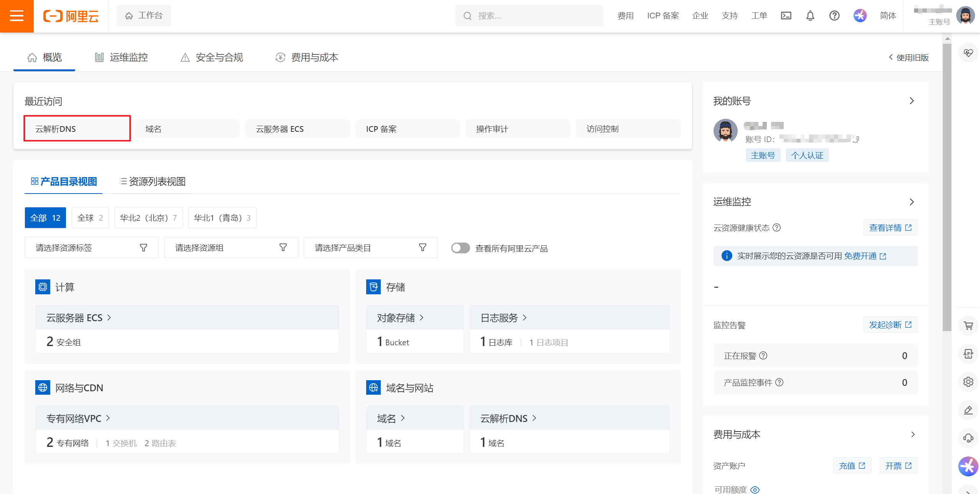Open 云服务器 ECS product card header
Image resolution: width=980 pixels, height=494 pixels.
(x=187, y=318)
